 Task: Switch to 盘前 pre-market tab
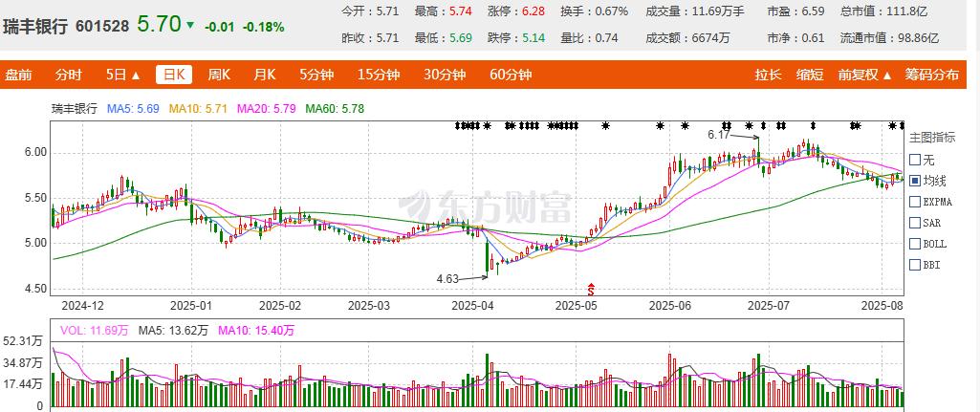[x=18, y=75]
